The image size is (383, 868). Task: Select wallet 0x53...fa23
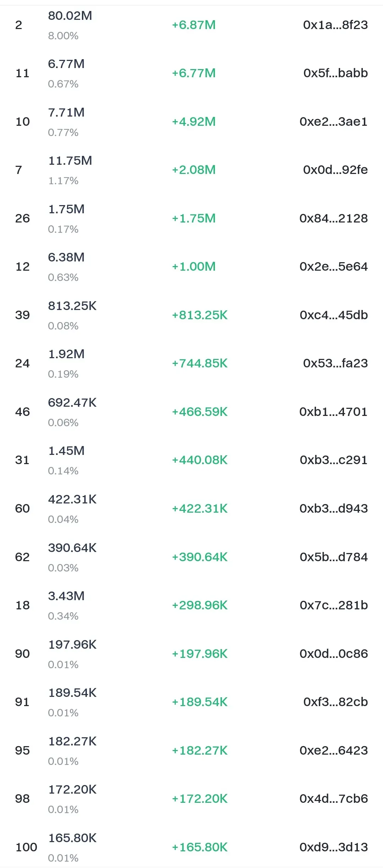point(335,363)
